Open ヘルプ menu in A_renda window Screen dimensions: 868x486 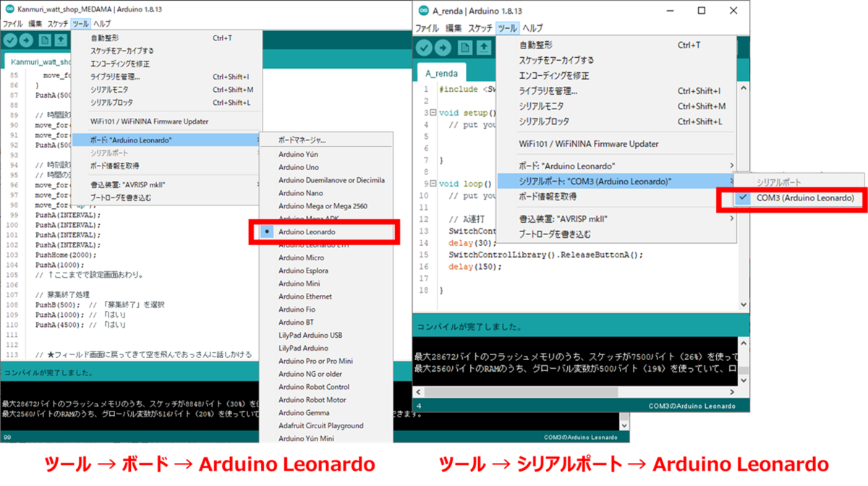coord(533,28)
